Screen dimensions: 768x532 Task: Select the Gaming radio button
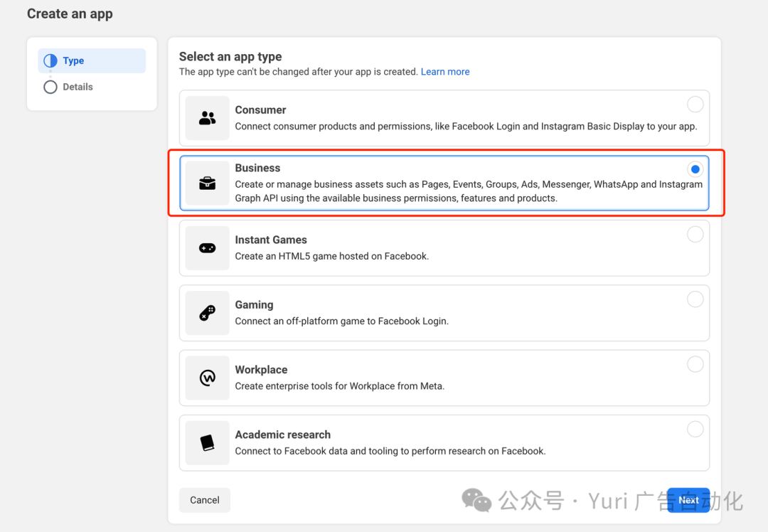tap(695, 299)
